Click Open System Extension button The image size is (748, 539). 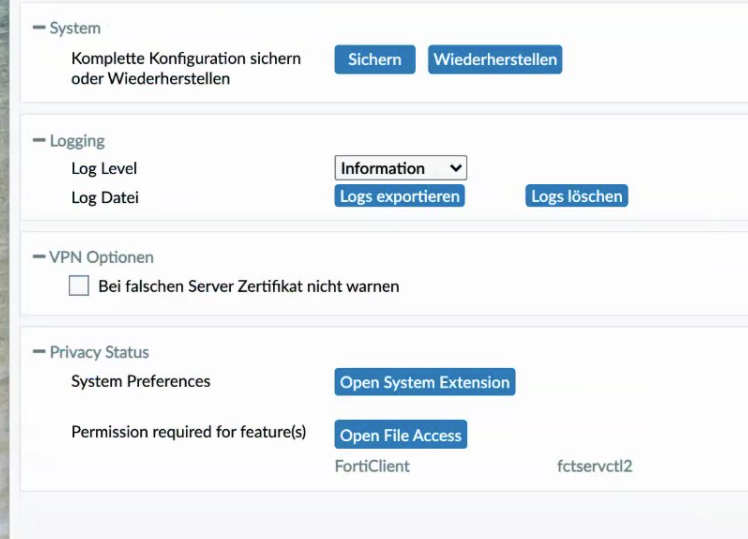tap(424, 382)
